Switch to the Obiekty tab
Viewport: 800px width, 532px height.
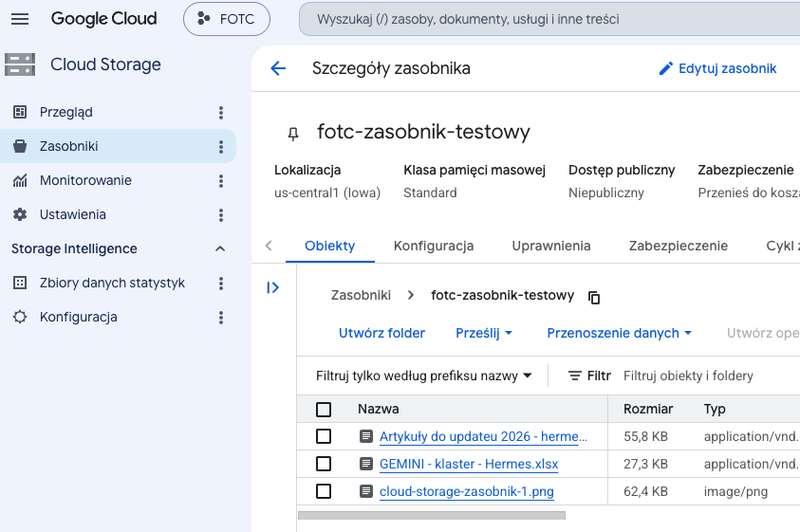pos(329,246)
